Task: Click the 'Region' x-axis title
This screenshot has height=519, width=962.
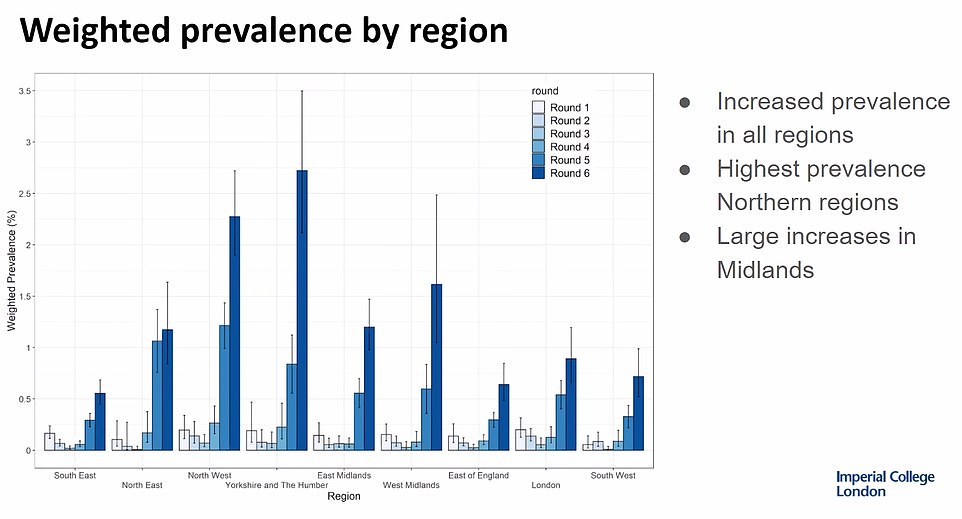Action: pos(342,496)
